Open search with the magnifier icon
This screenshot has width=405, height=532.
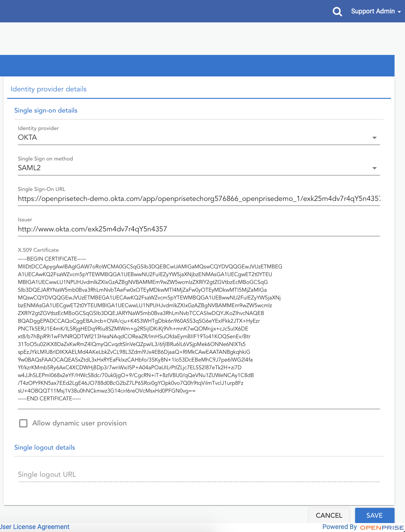pyautogui.click(x=337, y=12)
